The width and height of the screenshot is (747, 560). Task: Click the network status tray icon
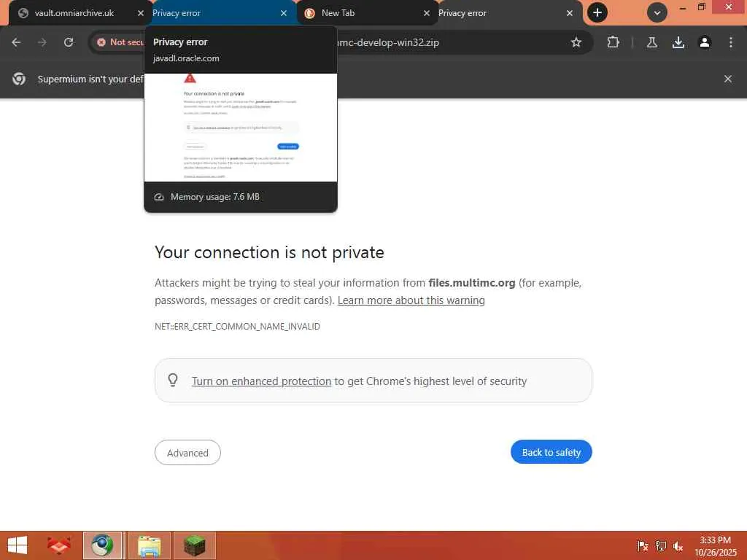pos(660,546)
